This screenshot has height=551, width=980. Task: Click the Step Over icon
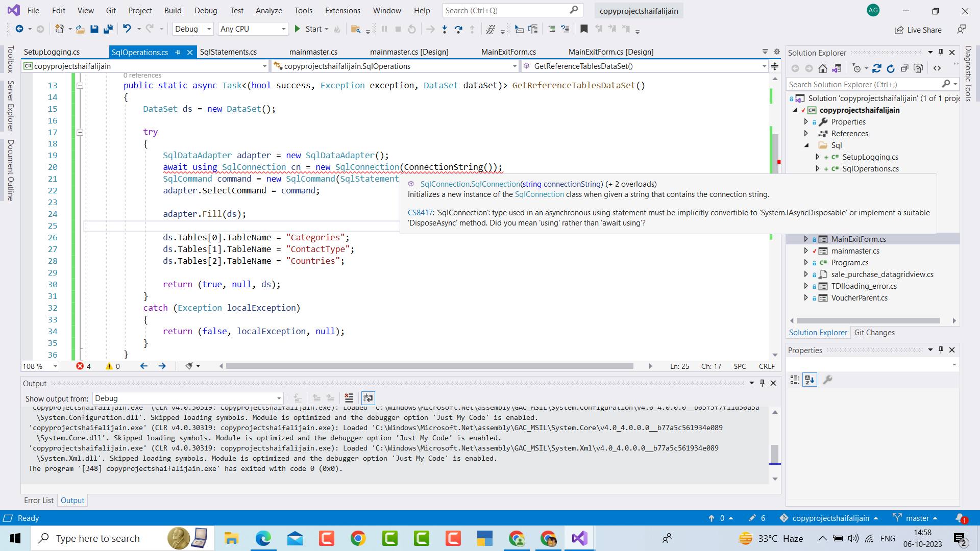point(458,29)
